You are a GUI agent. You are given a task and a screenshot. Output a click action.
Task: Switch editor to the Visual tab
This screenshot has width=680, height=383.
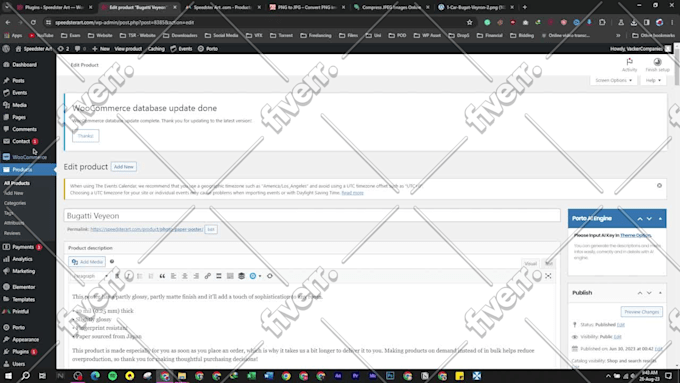point(530,263)
